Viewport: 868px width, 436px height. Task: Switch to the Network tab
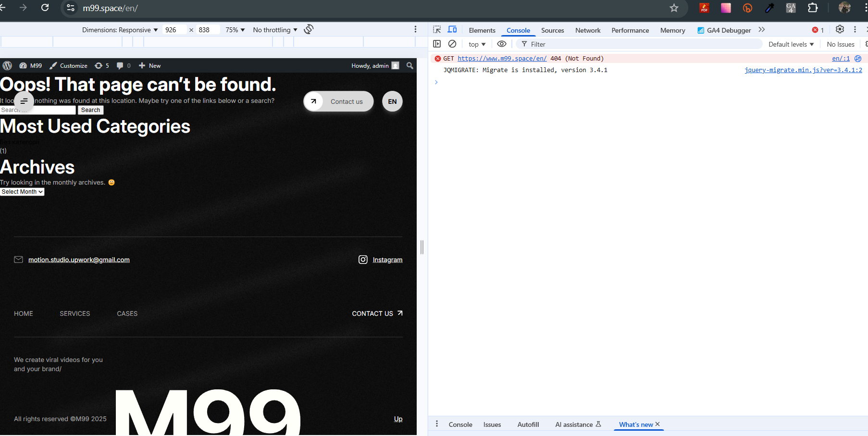(x=588, y=30)
